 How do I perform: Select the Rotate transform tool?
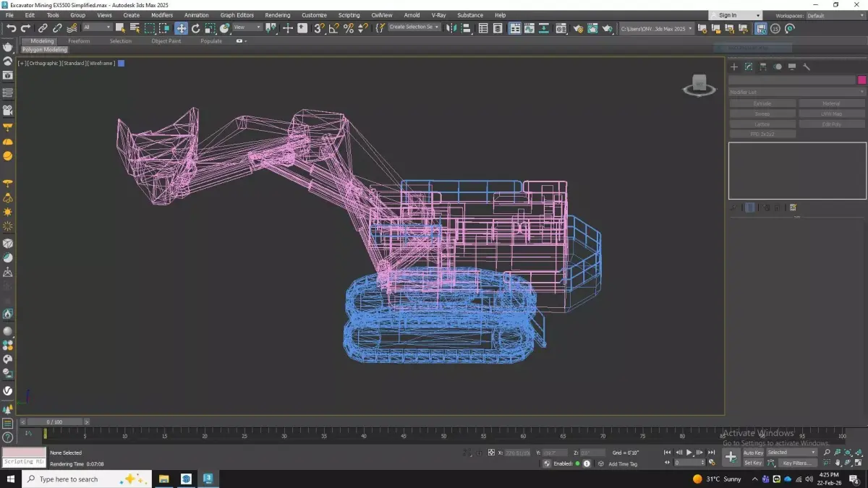coord(195,28)
